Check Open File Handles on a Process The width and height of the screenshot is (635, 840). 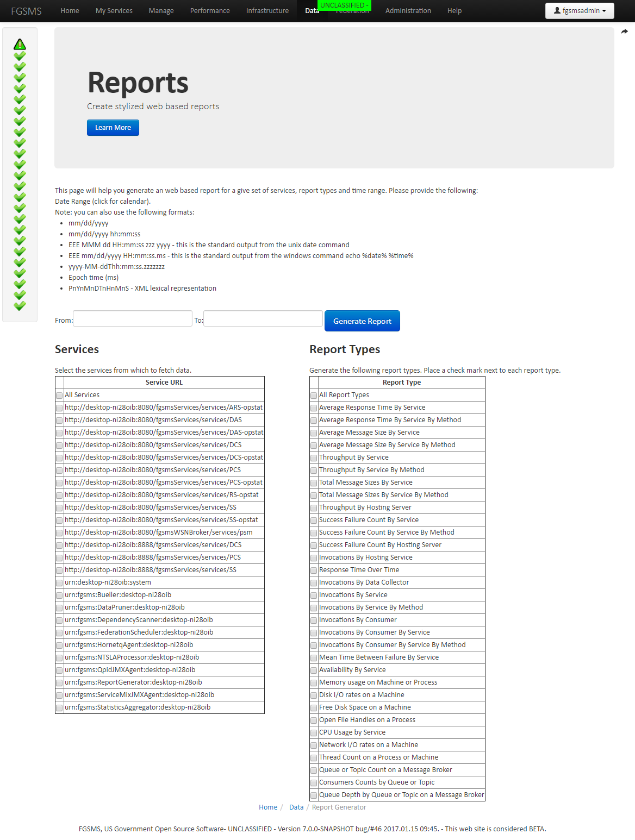(314, 720)
